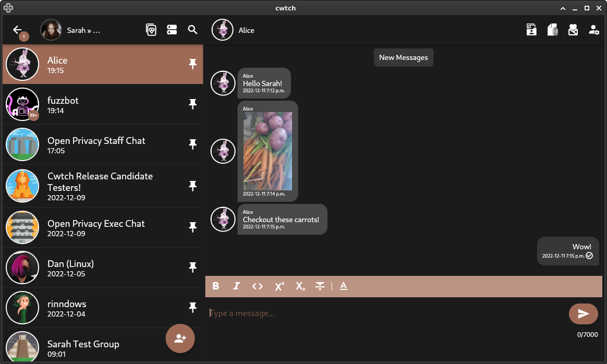Image resolution: width=607 pixels, height=364 pixels.
Task: Send the message with arrow button
Action: click(x=584, y=313)
